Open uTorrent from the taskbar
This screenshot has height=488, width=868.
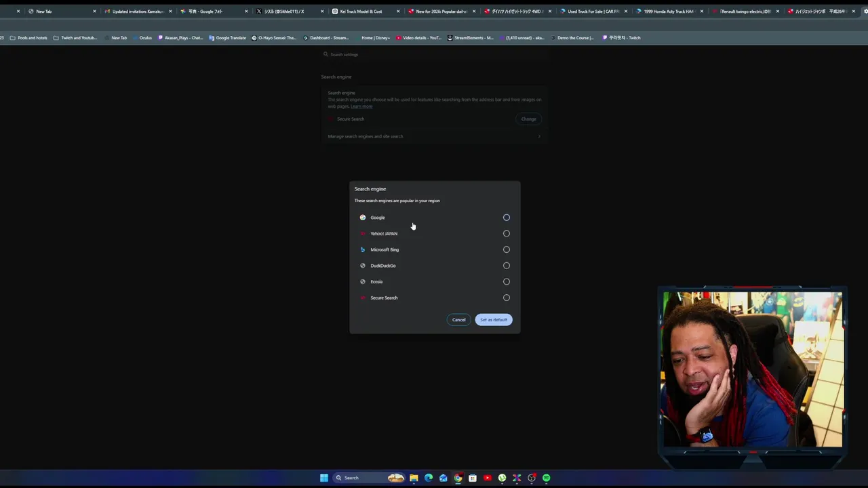(x=502, y=478)
